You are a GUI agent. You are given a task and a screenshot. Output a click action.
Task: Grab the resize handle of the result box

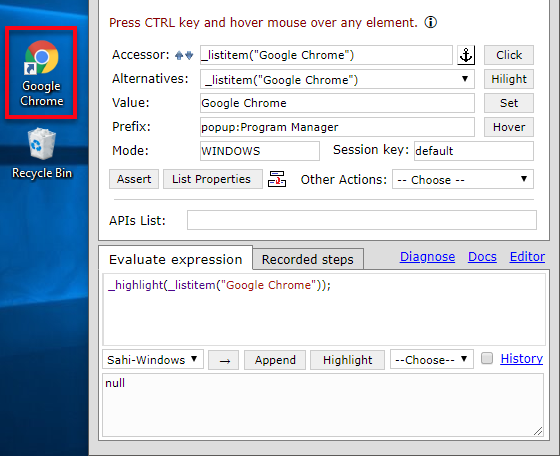[538, 431]
